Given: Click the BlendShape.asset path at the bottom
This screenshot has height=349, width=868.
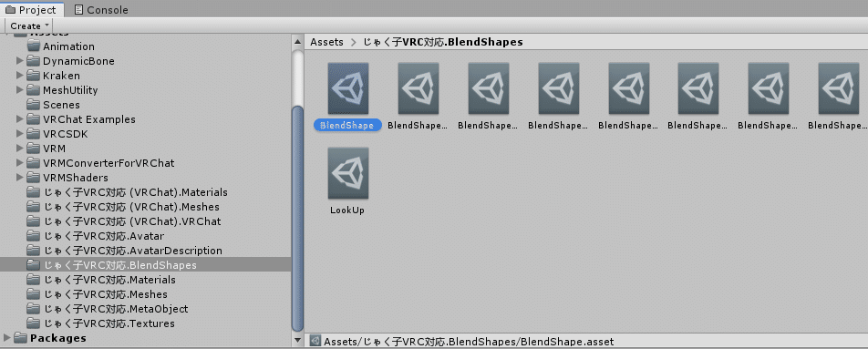Looking at the screenshot, I should (x=469, y=342).
